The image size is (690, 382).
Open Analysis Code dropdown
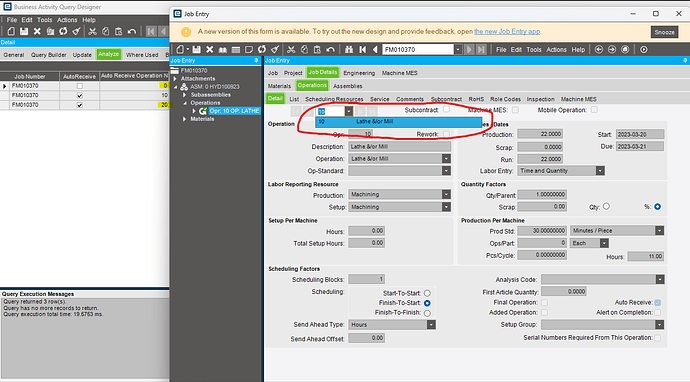click(x=659, y=279)
